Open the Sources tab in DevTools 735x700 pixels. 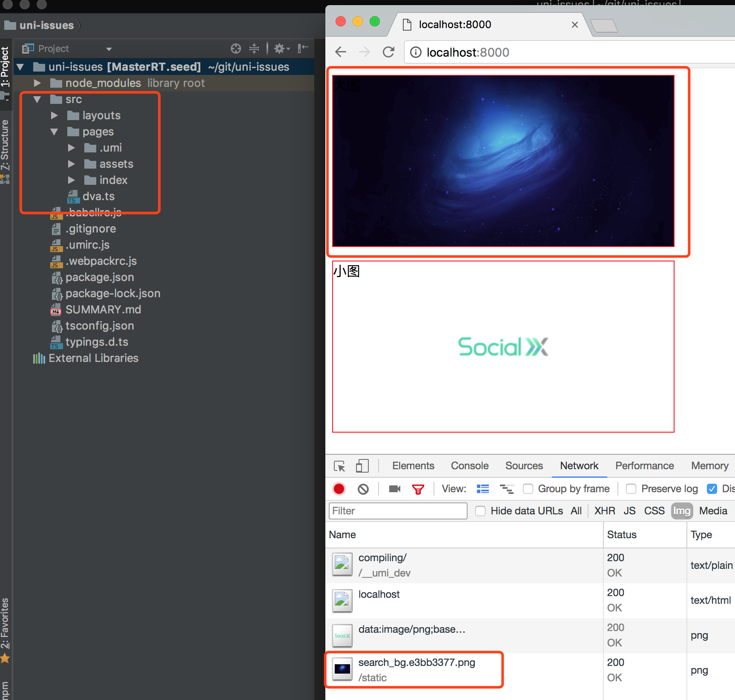tap(524, 465)
